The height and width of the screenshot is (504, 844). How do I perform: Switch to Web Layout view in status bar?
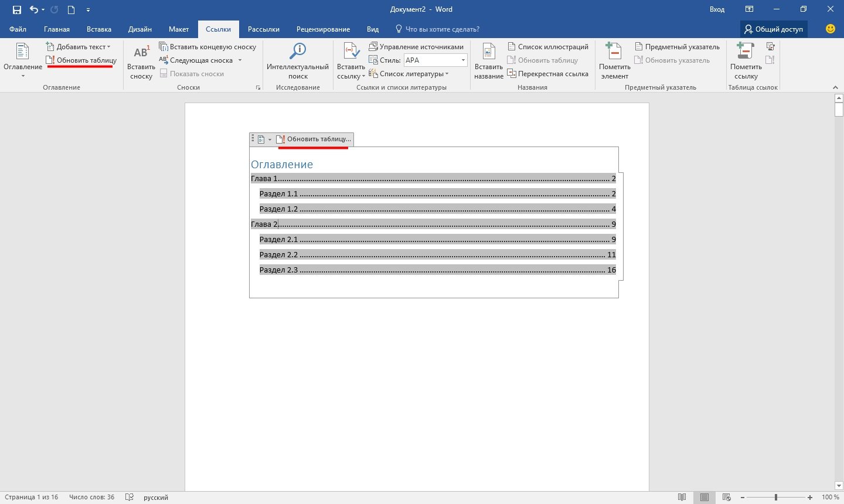(727, 497)
